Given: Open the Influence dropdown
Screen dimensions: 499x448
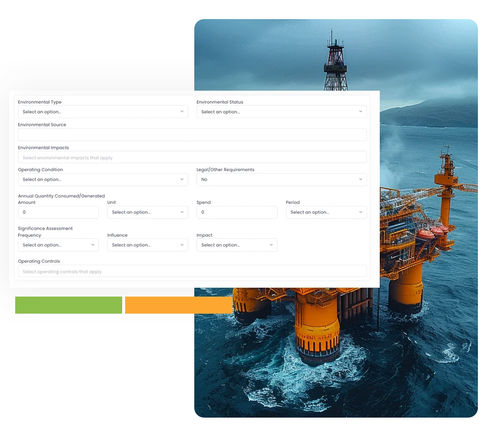Looking at the screenshot, I should 147,245.
